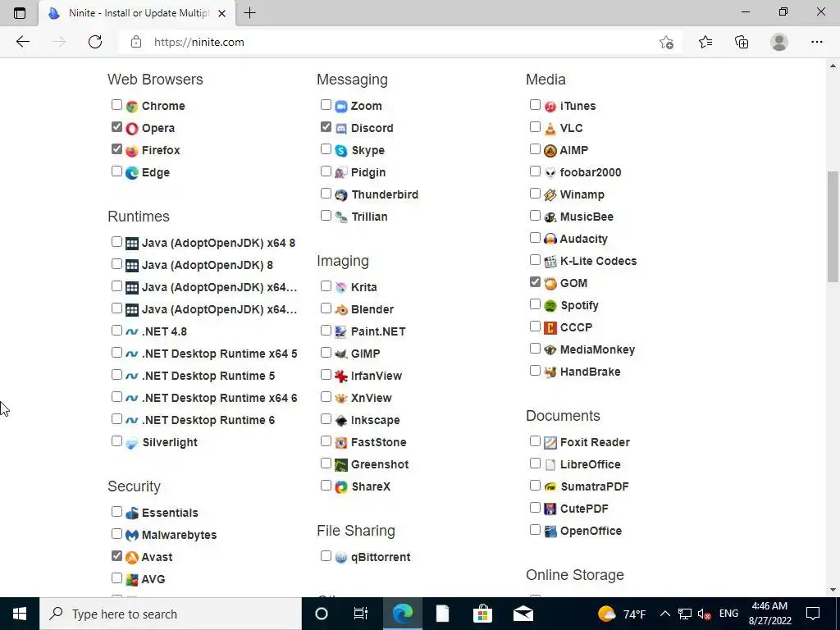Click the Winamp icon

[550, 195]
